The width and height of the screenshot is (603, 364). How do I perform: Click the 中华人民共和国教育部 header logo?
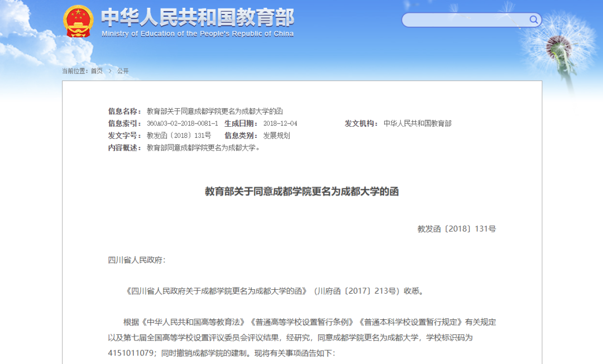point(198,18)
